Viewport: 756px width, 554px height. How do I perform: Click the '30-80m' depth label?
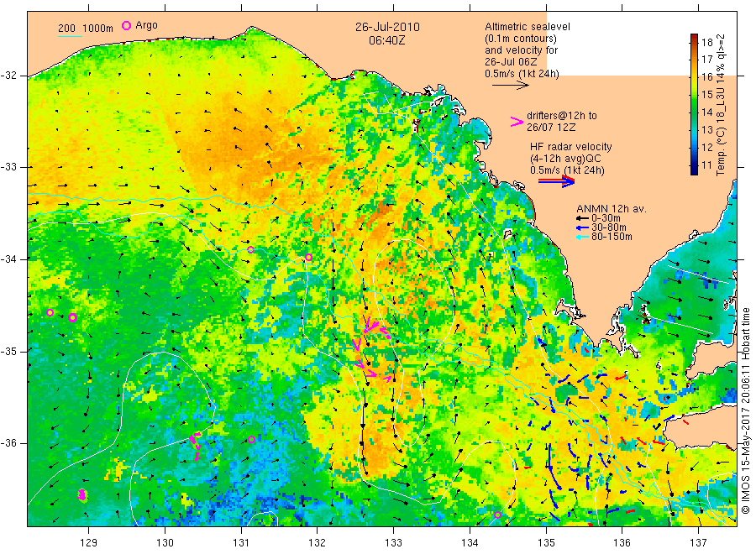pyautogui.click(x=609, y=227)
